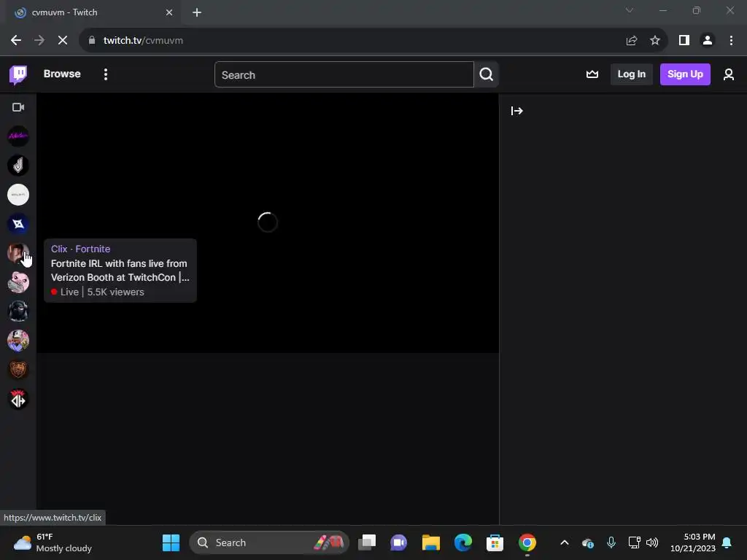The width and height of the screenshot is (747, 560).
Task: Open the Clix channel avatar
Action: click(x=18, y=253)
